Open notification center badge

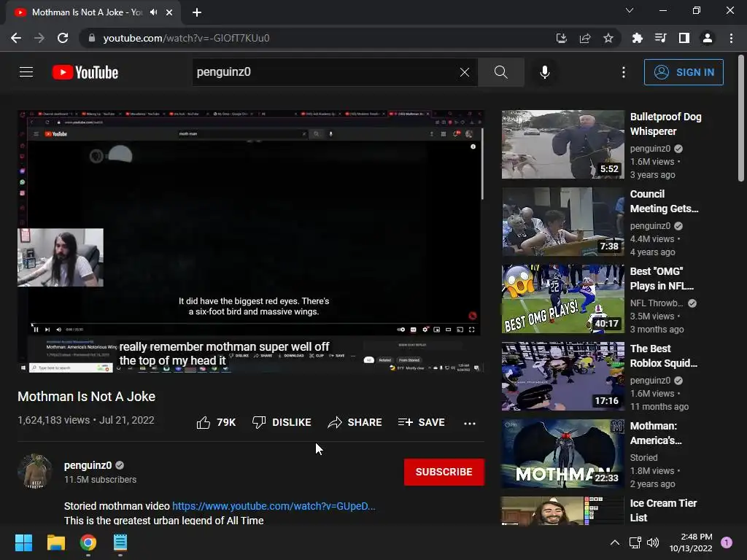(727, 542)
